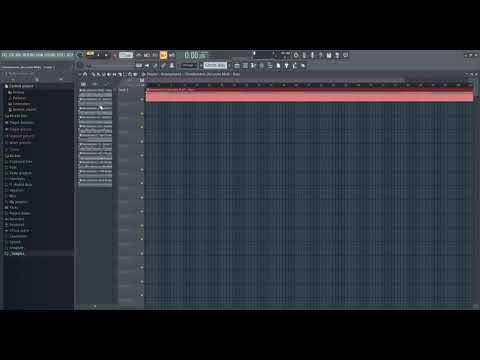480x360 pixels.
Task: Click the Record button in the transport
Action: click(115, 55)
